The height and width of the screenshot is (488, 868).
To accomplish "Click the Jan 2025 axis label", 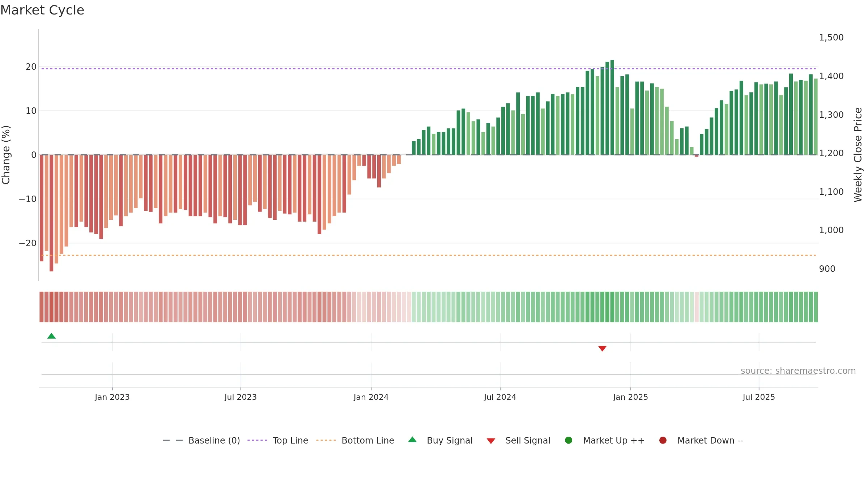I will click(x=630, y=397).
